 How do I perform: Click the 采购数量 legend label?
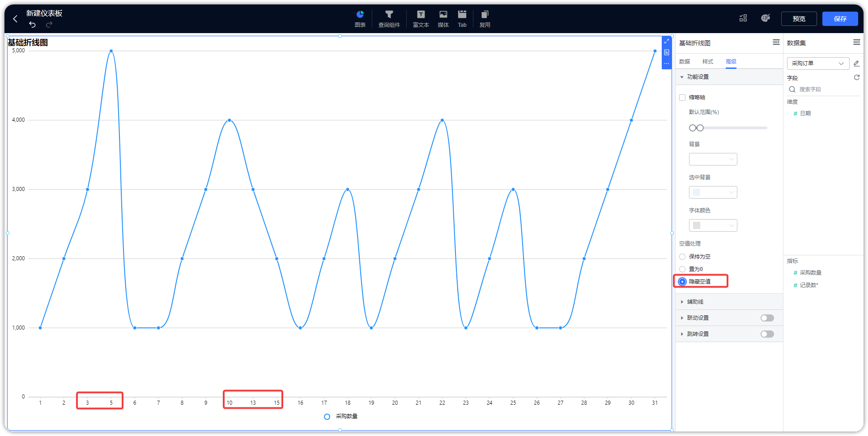click(x=347, y=417)
